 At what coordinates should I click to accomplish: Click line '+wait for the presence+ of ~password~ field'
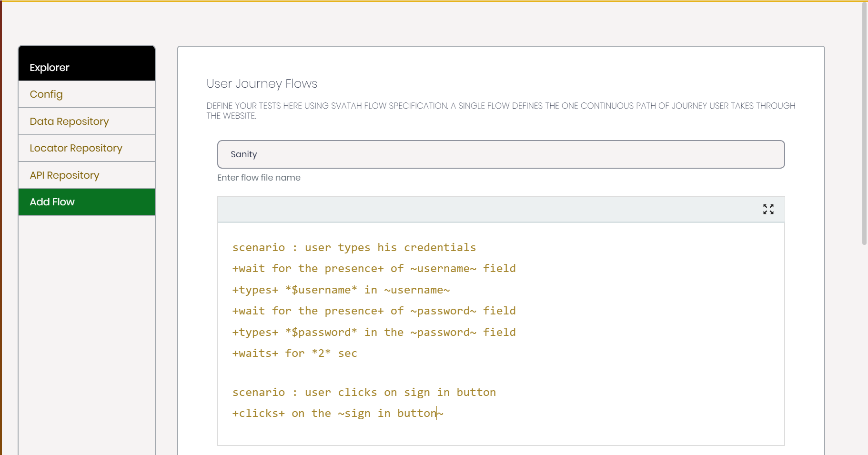click(374, 311)
